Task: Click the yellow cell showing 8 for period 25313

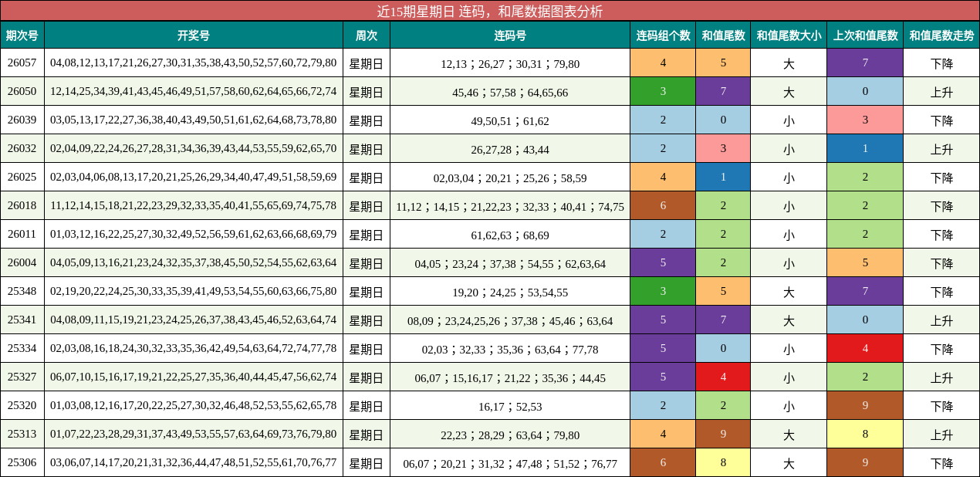Action: [864, 435]
